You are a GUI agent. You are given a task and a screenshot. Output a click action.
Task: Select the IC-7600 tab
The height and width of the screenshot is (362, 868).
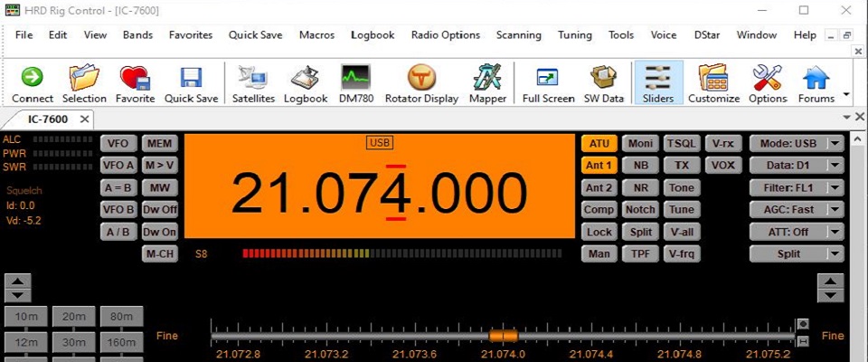pos(48,119)
